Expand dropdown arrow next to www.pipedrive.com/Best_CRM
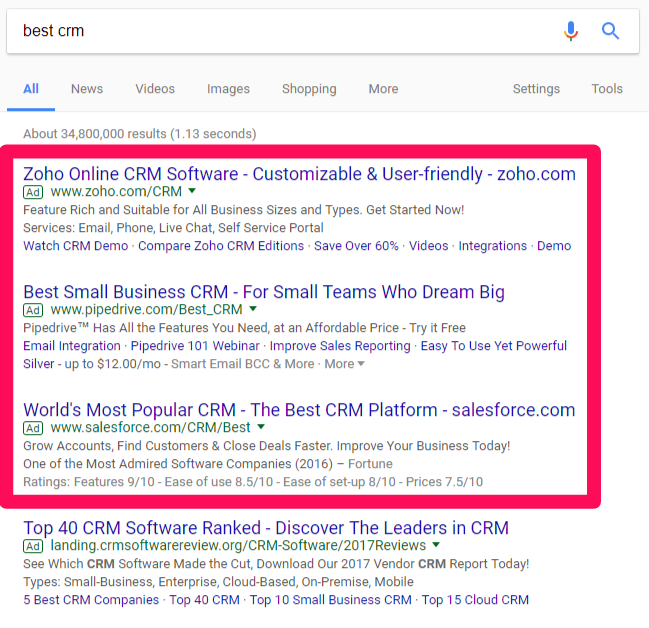The image size is (649, 628). pyautogui.click(x=253, y=309)
